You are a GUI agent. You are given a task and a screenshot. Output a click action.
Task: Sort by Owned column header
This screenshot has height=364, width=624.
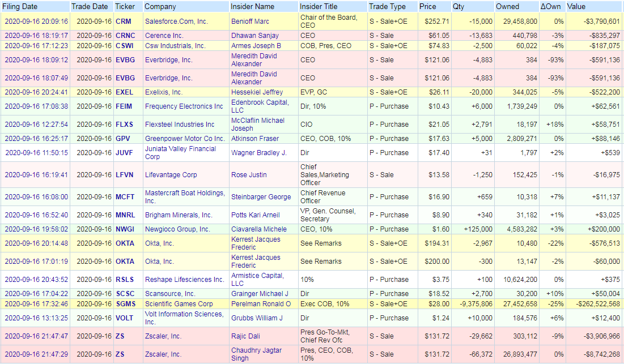click(507, 7)
